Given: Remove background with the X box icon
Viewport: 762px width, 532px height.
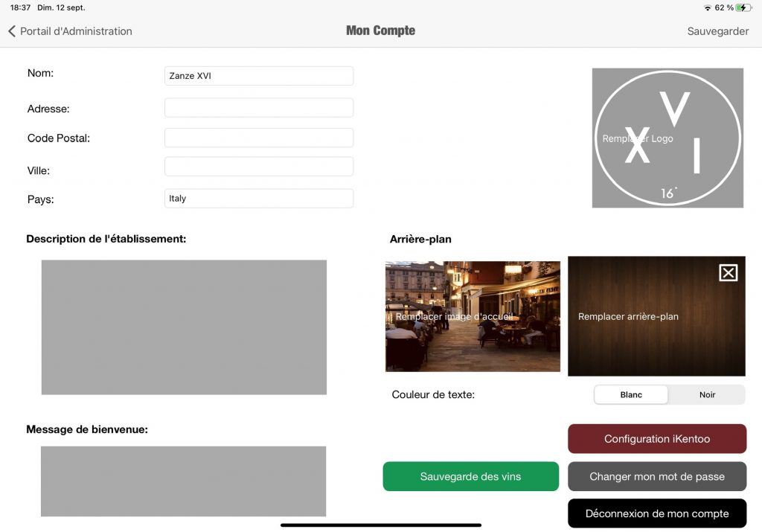Looking at the screenshot, I should click(728, 272).
